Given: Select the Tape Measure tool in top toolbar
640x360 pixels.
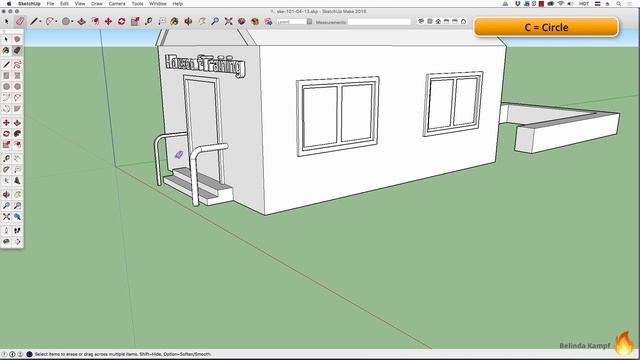Looking at the screenshot, I should click(148, 21).
